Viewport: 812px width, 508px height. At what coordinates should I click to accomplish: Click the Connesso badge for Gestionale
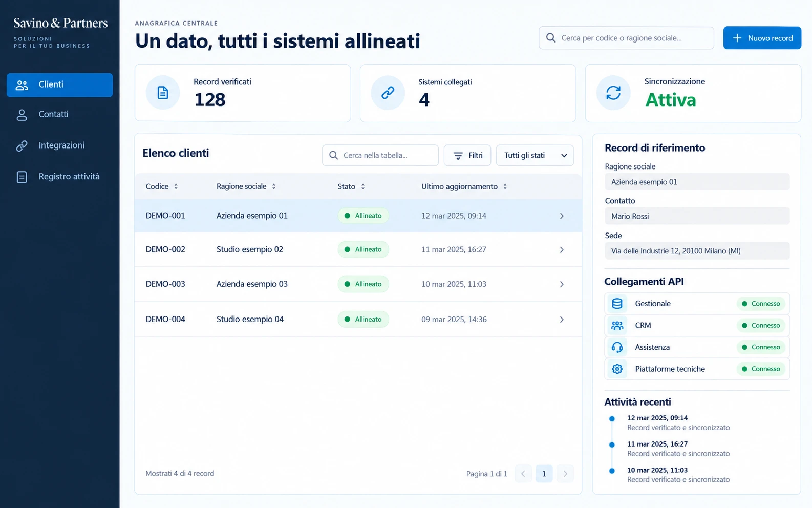coord(761,304)
